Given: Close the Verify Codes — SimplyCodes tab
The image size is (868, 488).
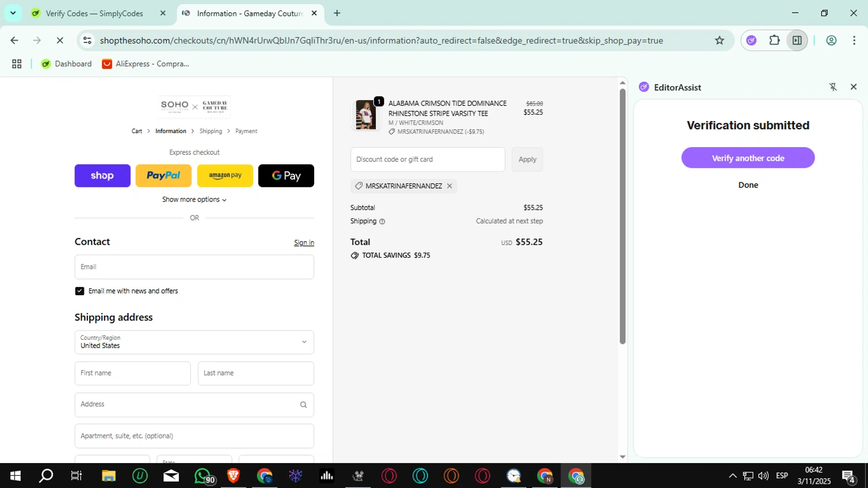Looking at the screenshot, I should pos(163,13).
